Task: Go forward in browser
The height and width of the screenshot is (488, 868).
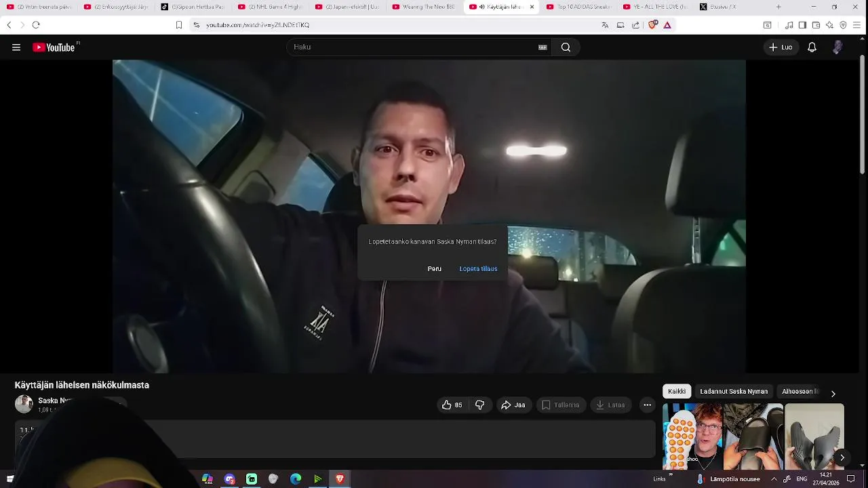Action: tap(22, 25)
